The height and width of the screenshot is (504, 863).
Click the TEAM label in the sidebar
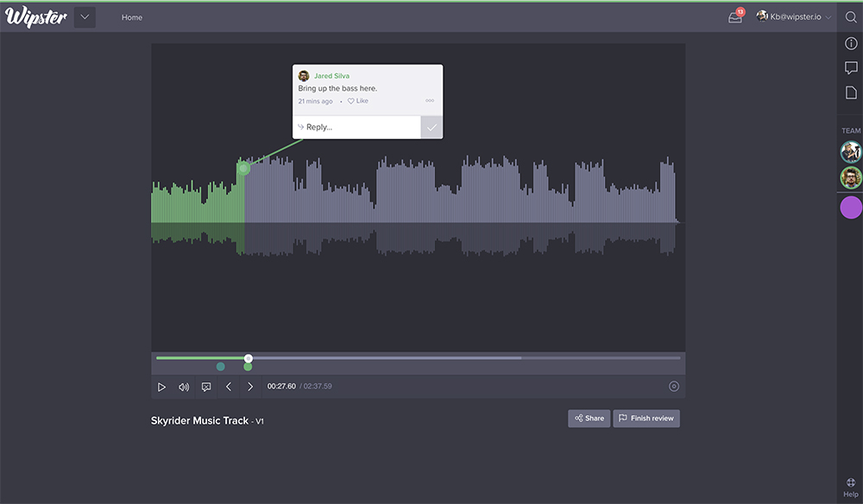(x=851, y=130)
